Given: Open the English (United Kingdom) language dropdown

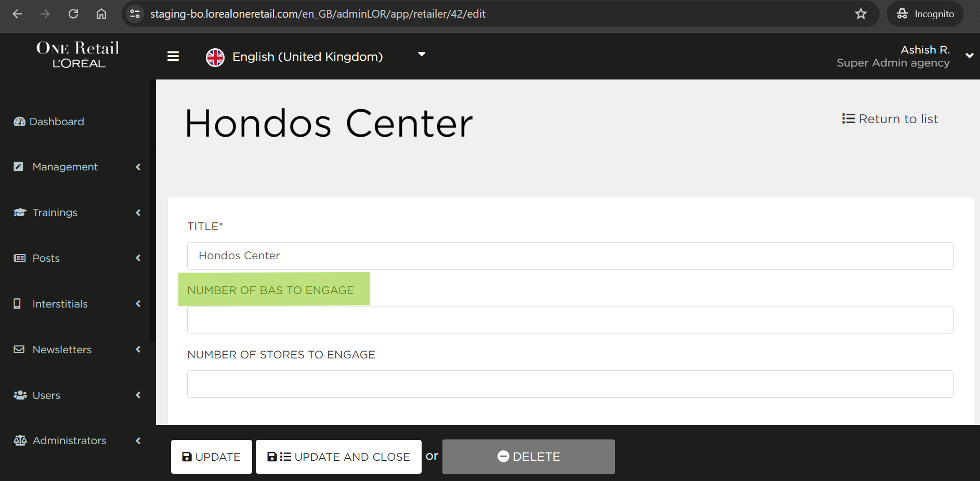Looking at the screenshot, I should [308, 57].
